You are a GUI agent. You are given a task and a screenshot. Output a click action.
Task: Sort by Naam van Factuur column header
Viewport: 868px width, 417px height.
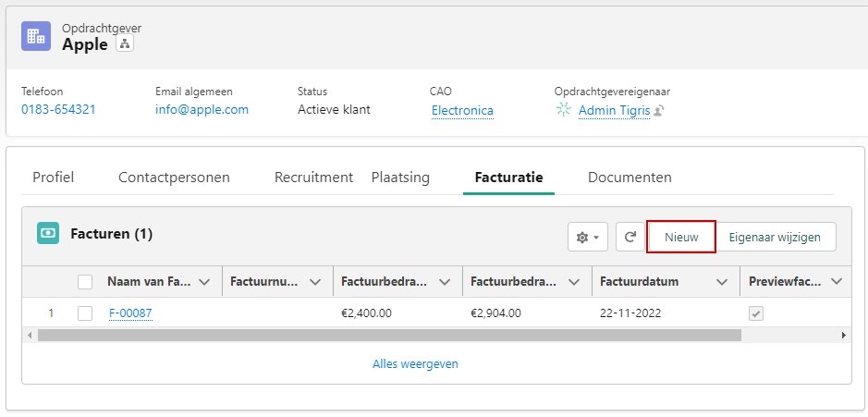coord(150,282)
